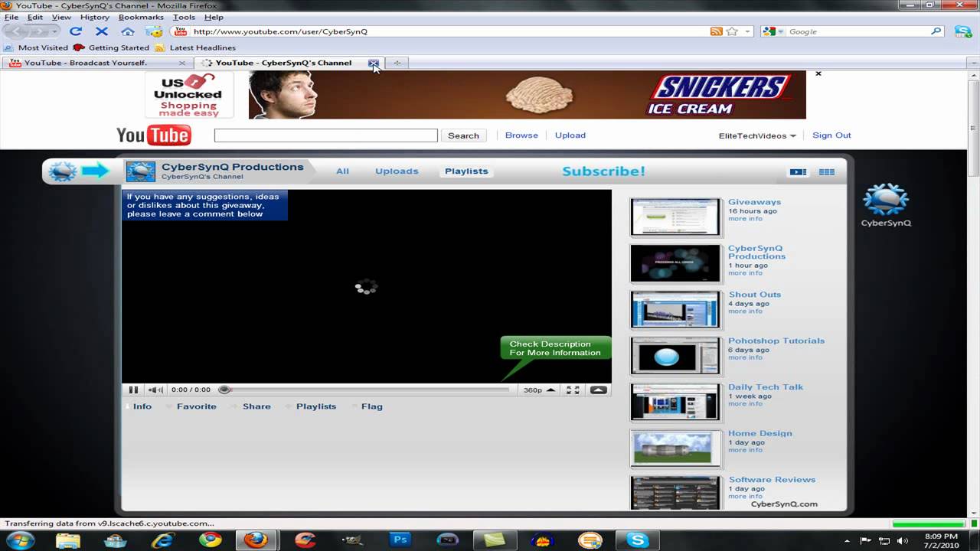Open Most Visited bookmarks folder
980x551 pixels.
click(36, 47)
